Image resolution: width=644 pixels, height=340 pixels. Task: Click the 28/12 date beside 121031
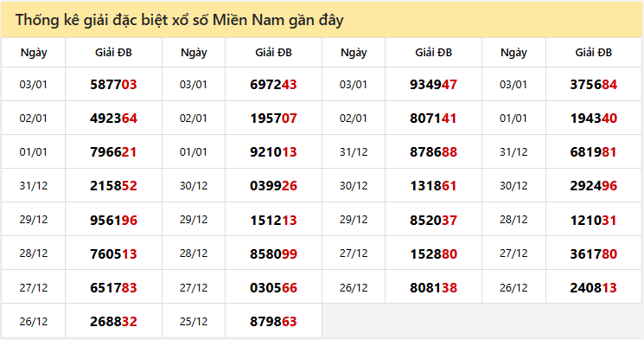[x=513, y=220]
